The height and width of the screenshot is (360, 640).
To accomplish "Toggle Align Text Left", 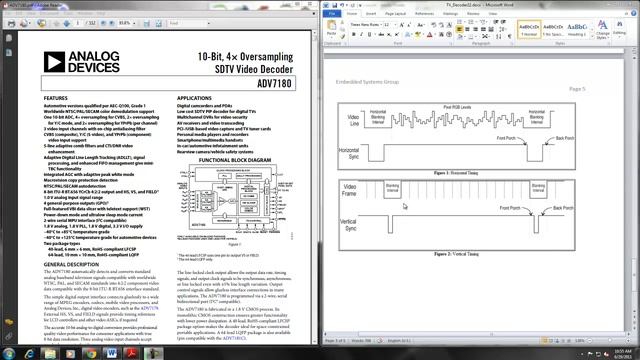I will tap(460, 29).
